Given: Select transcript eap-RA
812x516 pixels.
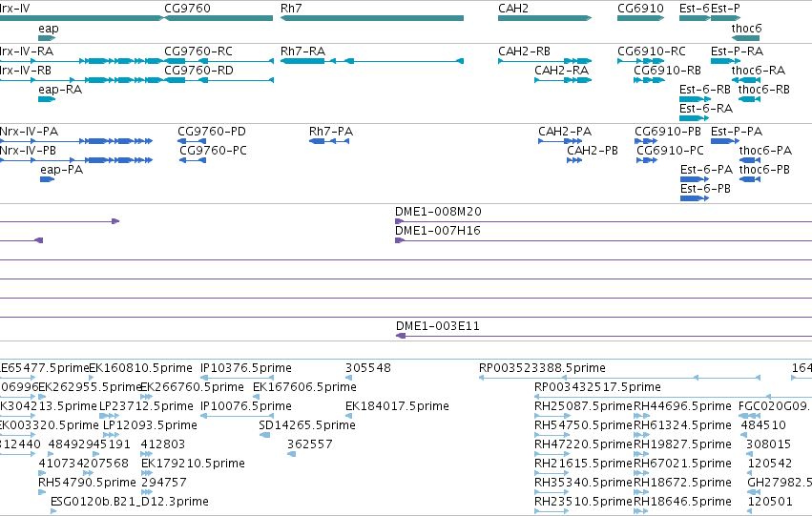Looking at the screenshot, I should 47,99.
